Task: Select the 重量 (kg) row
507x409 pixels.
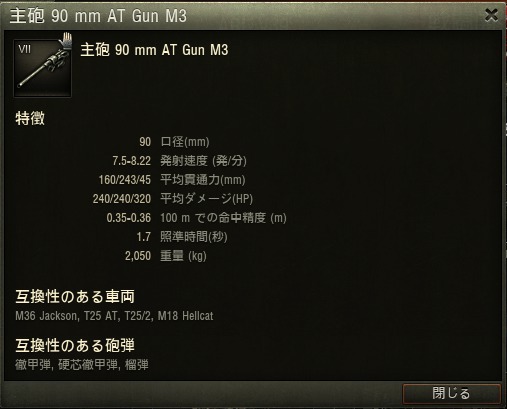Action: pyautogui.click(x=166, y=256)
